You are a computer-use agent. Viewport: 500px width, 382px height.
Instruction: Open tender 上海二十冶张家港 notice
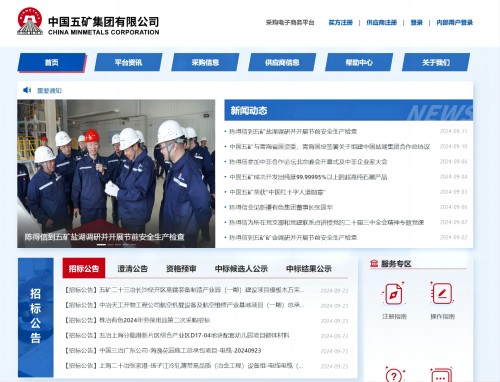pyautogui.click(x=184, y=366)
